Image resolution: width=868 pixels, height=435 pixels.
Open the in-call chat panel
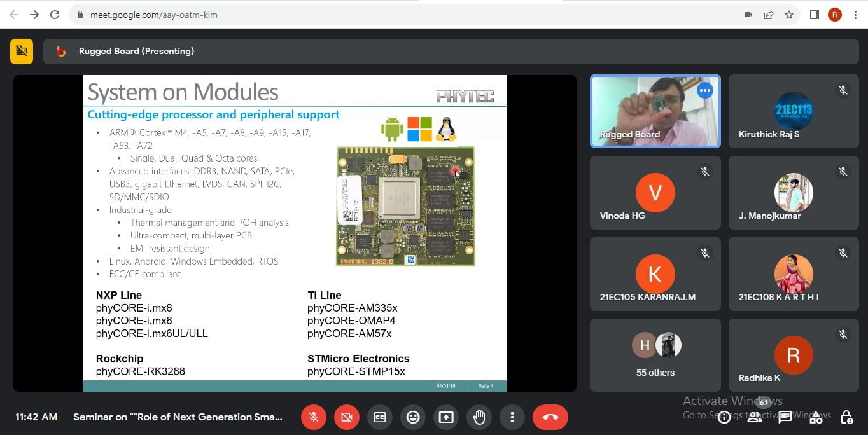pyautogui.click(x=785, y=417)
